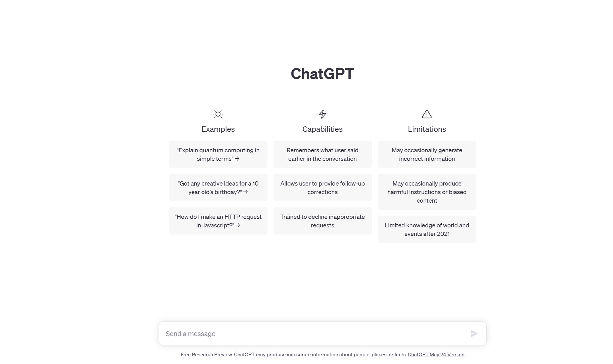Click the limited knowledge after 2021 card
Screen dimensions: 613x364
pyautogui.click(x=427, y=229)
